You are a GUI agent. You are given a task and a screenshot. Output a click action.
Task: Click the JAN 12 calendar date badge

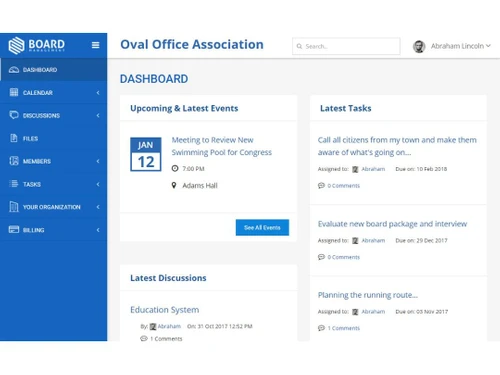[x=146, y=154]
